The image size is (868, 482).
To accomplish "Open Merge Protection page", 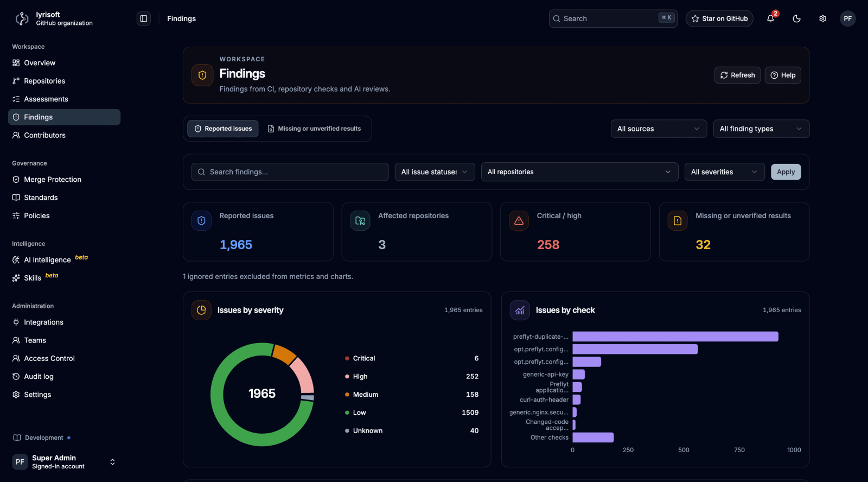I will (64, 180).
